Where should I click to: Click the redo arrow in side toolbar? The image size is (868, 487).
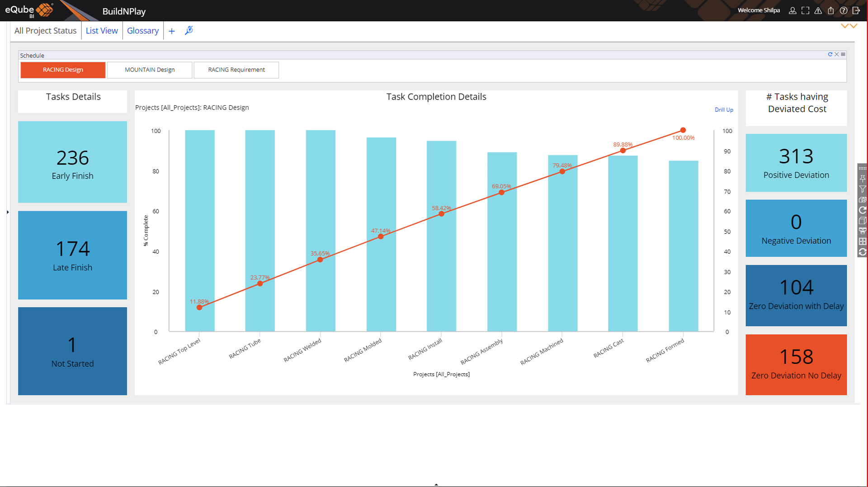[x=863, y=210]
